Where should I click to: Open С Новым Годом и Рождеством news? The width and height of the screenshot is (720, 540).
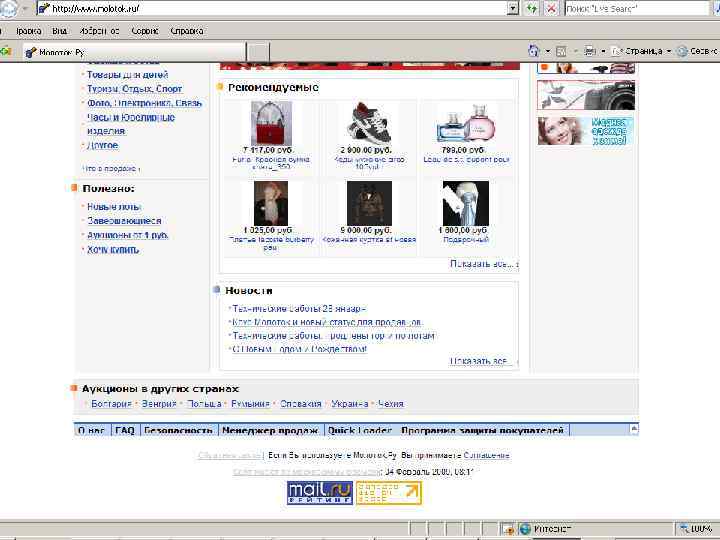(299, 349)
